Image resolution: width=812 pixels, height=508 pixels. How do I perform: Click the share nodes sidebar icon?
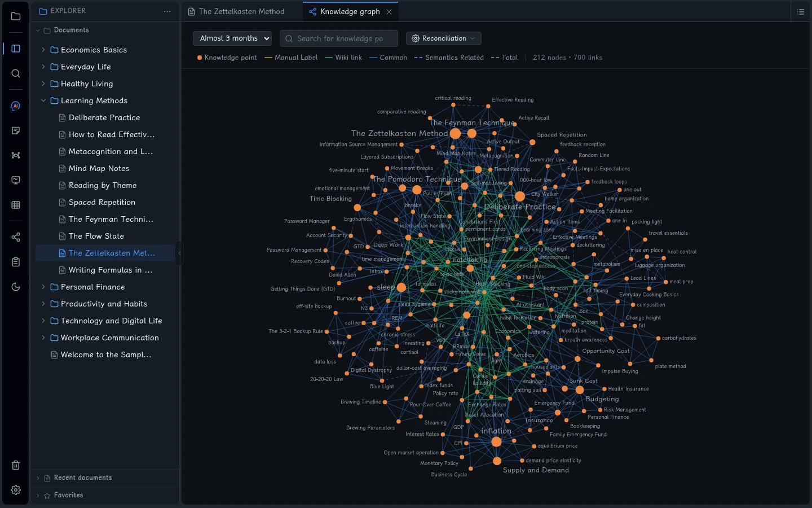coord(16,237)
